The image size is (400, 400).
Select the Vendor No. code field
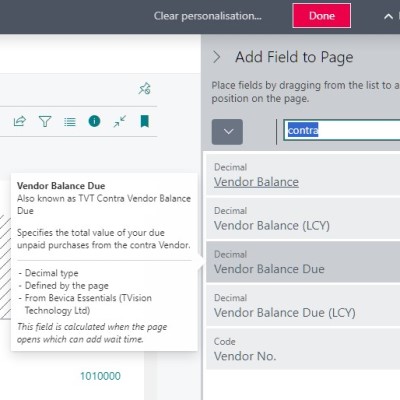303,350
